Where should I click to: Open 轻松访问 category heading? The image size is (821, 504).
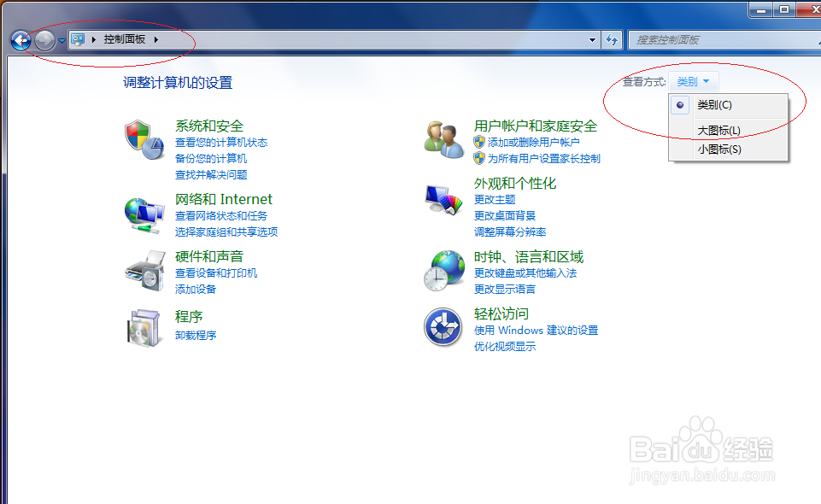(x=501, y=314)
